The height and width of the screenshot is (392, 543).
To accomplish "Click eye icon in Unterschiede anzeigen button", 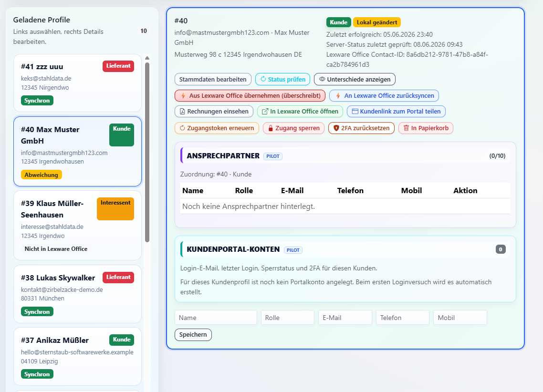I will pyautogui.click(x=322, y=79).
